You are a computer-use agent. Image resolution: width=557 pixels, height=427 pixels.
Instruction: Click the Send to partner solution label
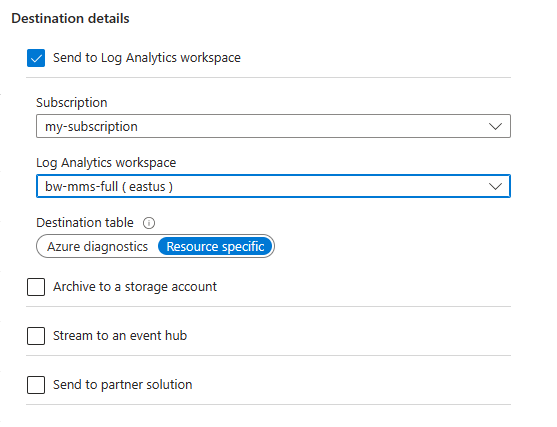pyautogui.click(x=123, y=385)
